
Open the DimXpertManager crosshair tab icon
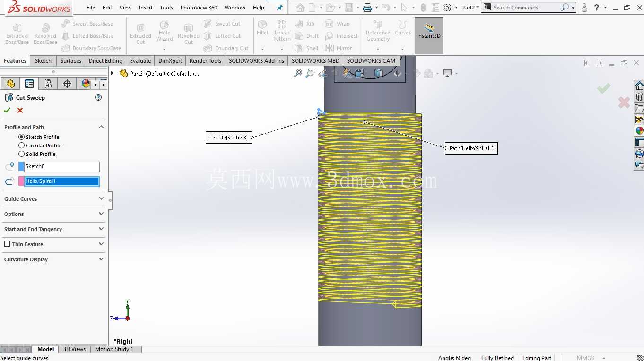[67, 84]
